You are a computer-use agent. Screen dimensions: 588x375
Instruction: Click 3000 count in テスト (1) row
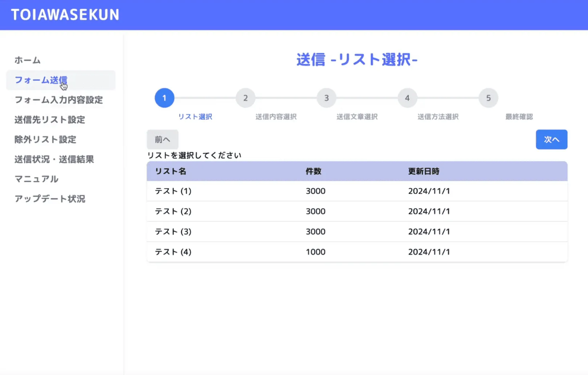[315, 191]
